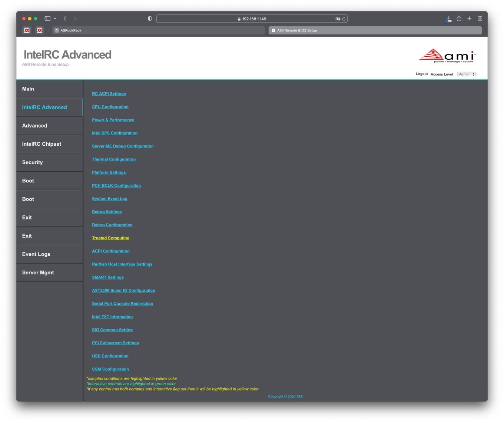The width and height of the screenshot is (504, 423).
Task: Click the address bar showing 192.168.1.149
Action: click(x=252, y=19)
